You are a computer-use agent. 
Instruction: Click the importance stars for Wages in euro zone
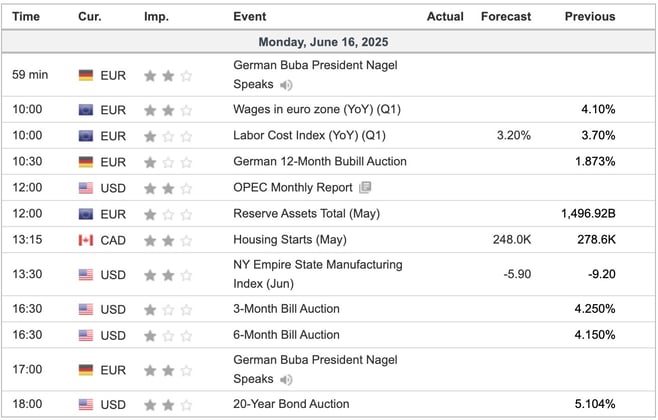click(x=168, y=110)
